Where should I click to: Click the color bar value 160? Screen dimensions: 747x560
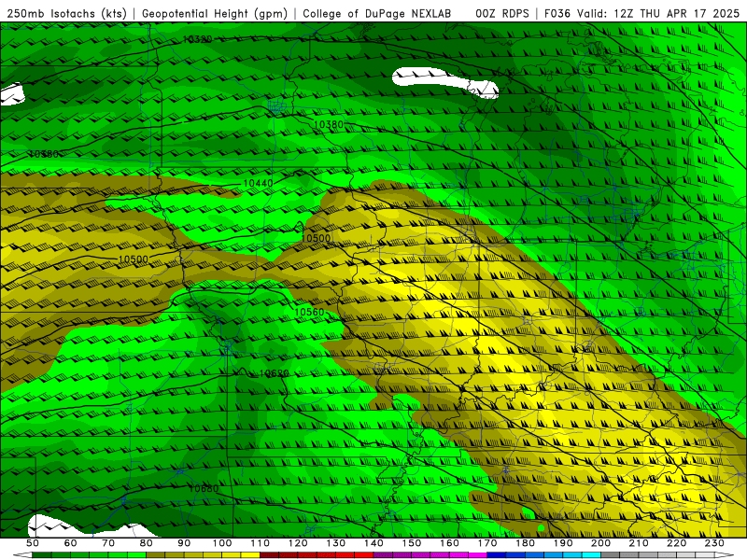point(450,543)
